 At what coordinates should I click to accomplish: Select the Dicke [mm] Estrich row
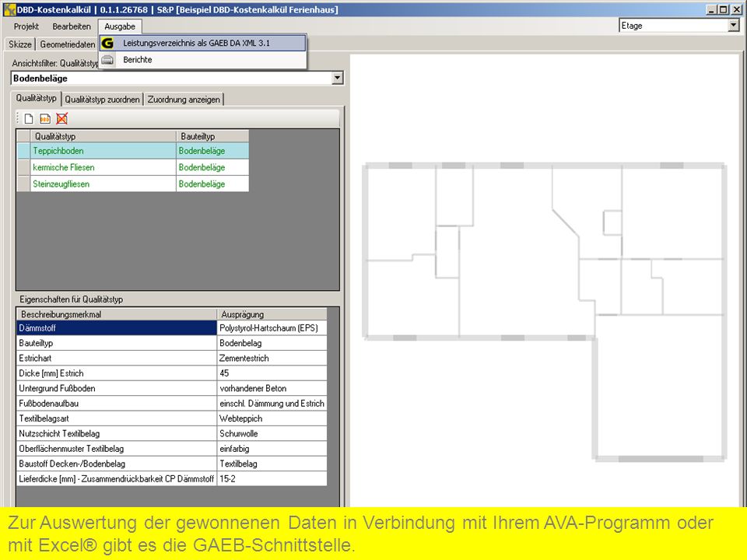click(x=172, y=373)
